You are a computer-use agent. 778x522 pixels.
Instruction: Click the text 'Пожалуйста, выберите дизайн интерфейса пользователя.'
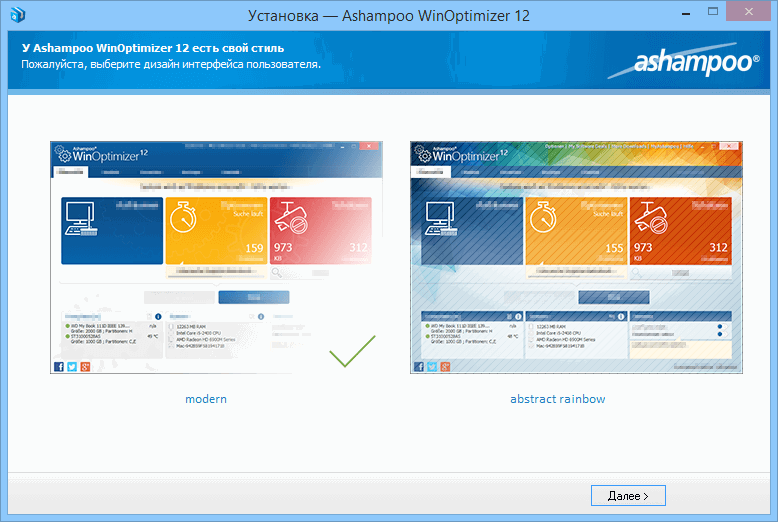tap(171, 64)
